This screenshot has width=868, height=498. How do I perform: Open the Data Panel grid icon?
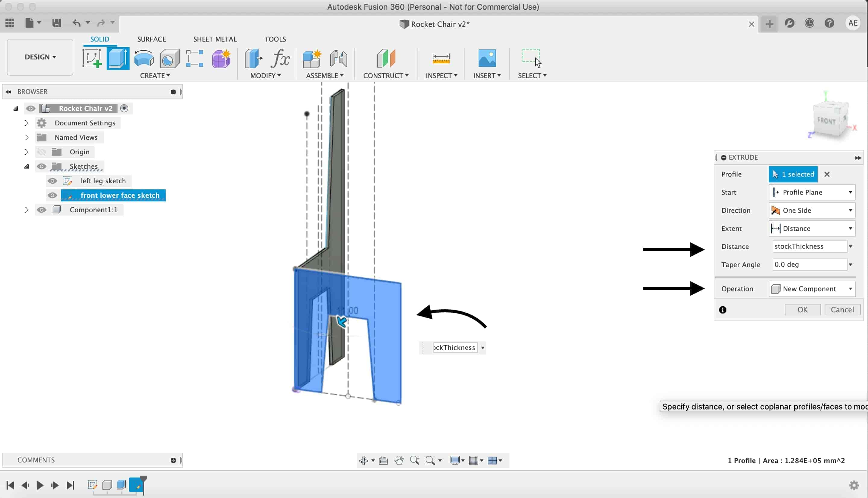click(x=10, y=23)
